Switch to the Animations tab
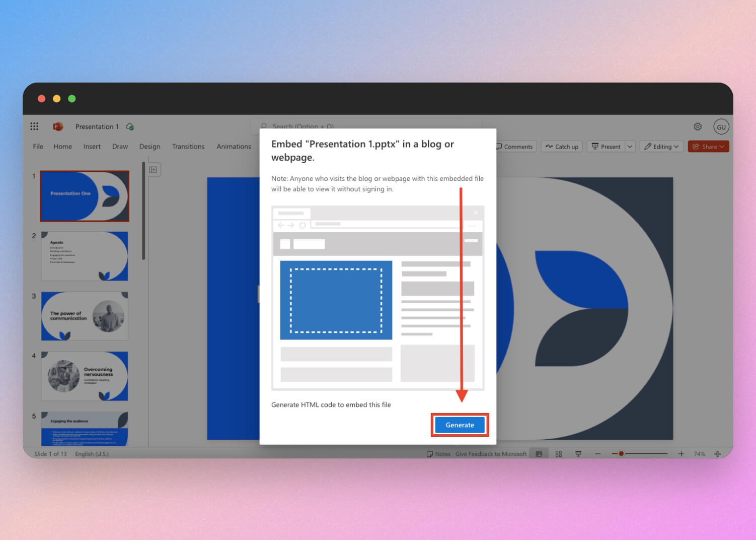Screen dimensions: 756x540 [234, 147]
